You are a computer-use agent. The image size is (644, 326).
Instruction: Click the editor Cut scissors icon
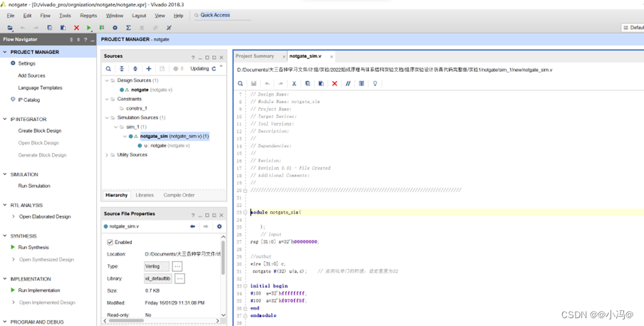click(x=294, y=83)
